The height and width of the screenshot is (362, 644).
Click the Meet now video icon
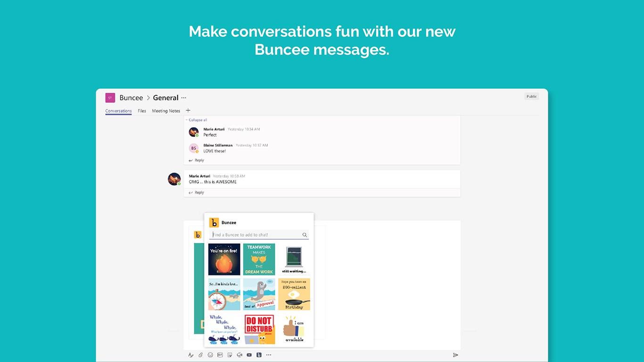point(239,355)
